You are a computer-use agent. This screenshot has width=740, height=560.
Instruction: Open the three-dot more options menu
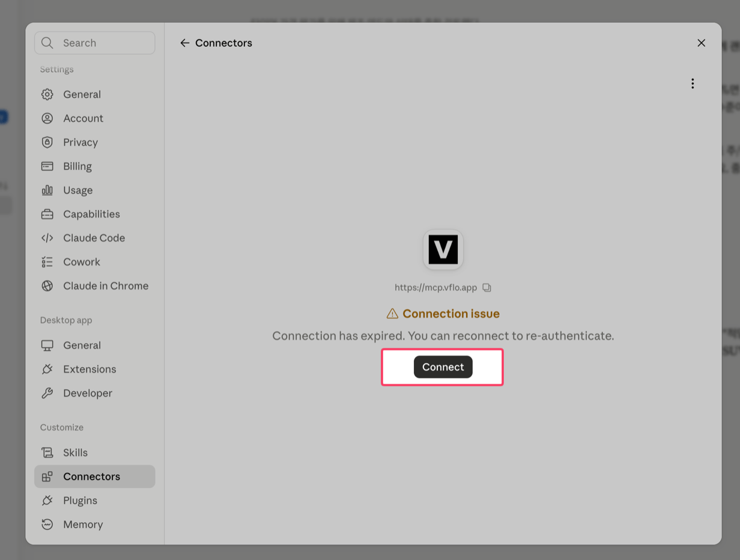[693, 84]
